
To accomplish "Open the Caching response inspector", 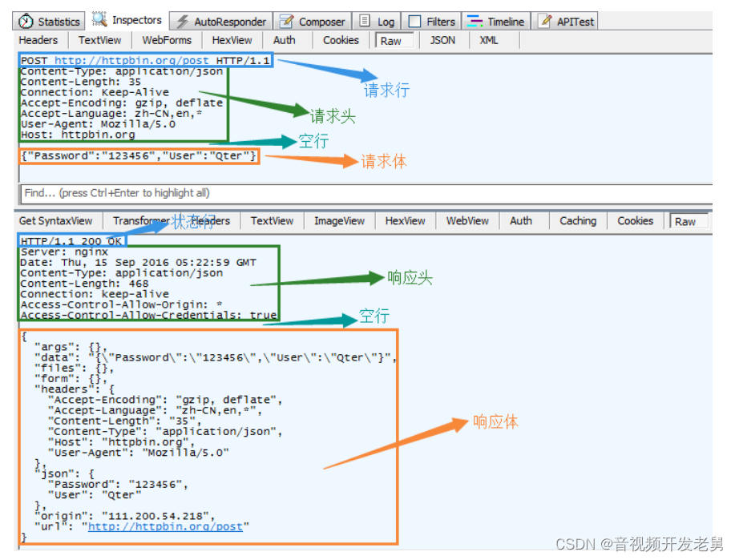I will [577, 221].
